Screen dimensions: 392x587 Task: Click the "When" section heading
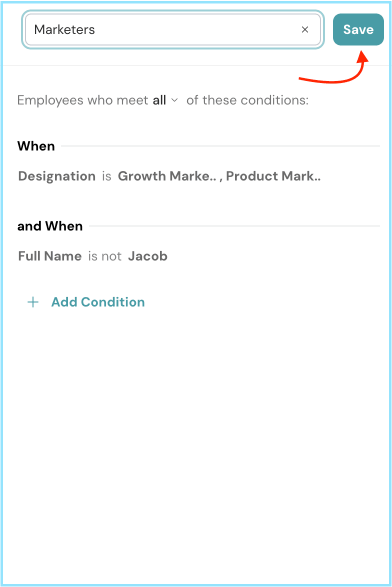pyautogui.click(x=36, y=146)
